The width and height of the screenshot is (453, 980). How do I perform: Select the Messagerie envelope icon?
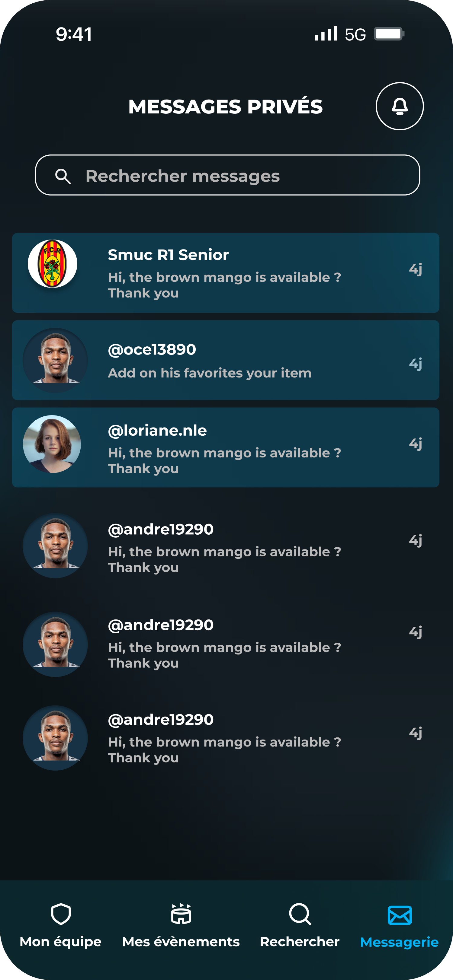pyautogui.click(x=399, y=915)
